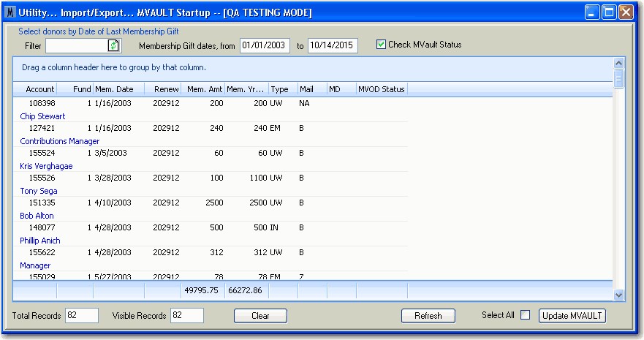The image size is (644, 340).
Task: Select account 148077 row
Action: [211, 227]
